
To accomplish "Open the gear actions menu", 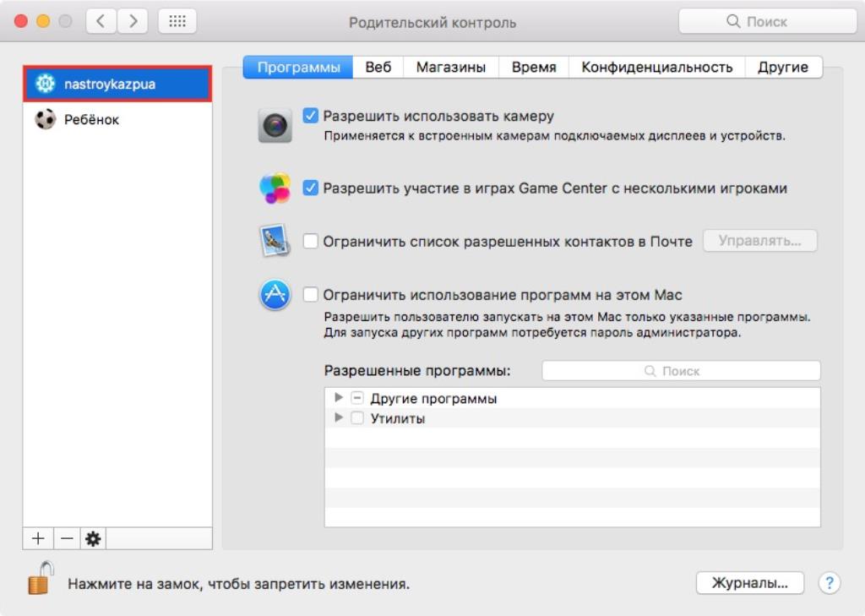I will [x=93, y=539].
